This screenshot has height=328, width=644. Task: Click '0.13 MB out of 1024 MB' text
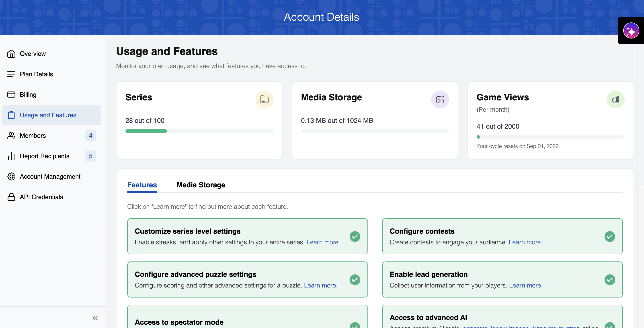tap(337, 121)
